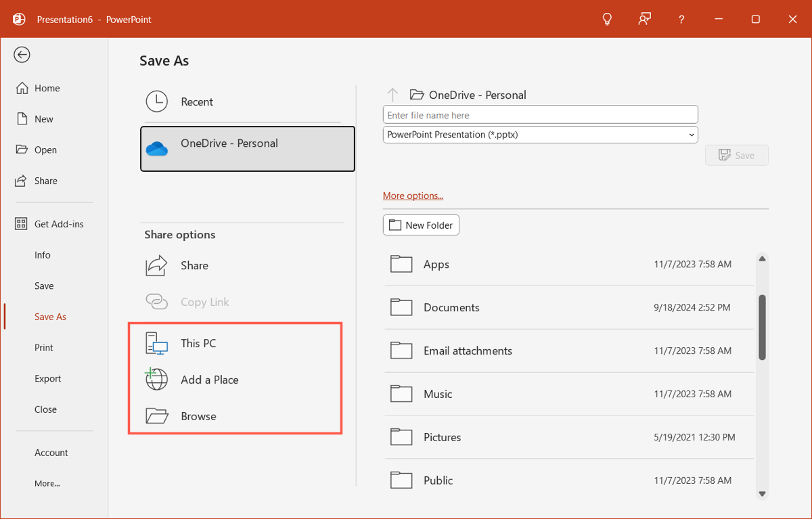Click the Email attachments folder icon
Screen dimensions: 812x519
click(x=401, y=351)
